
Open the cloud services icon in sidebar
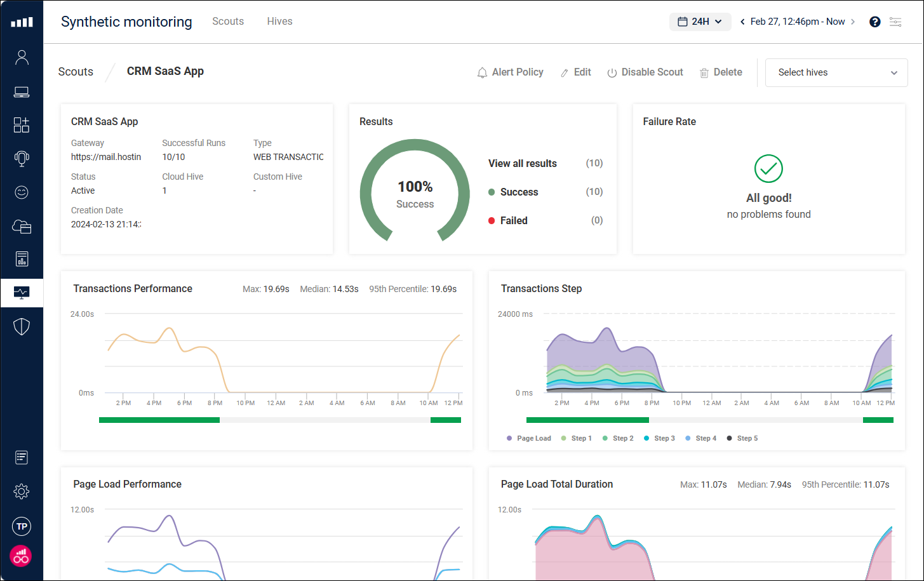22,226
